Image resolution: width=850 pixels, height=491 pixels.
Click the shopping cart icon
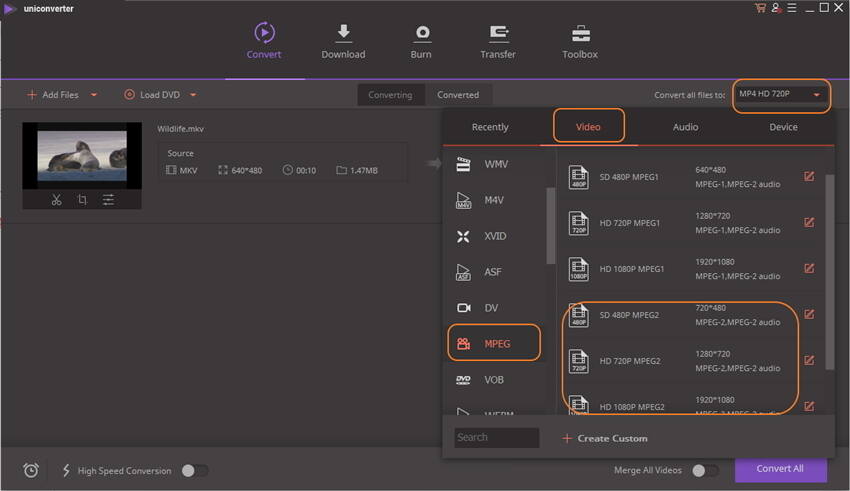click(x=760, y=8)
